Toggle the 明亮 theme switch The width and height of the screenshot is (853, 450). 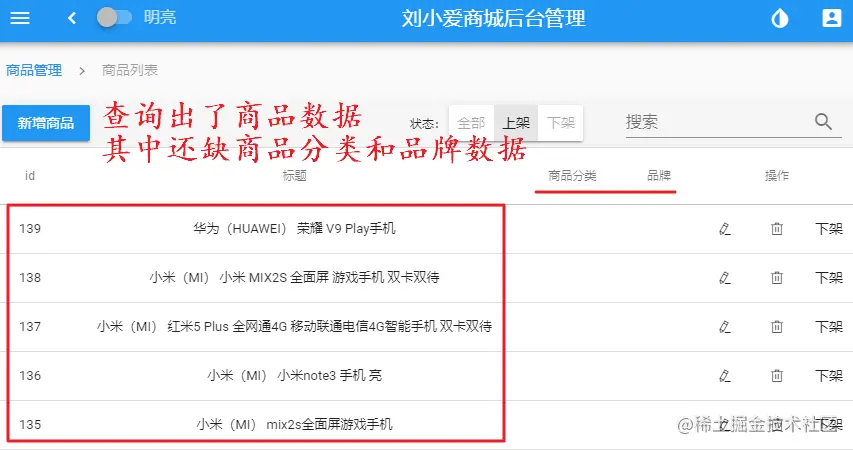[x=114, y=17]
